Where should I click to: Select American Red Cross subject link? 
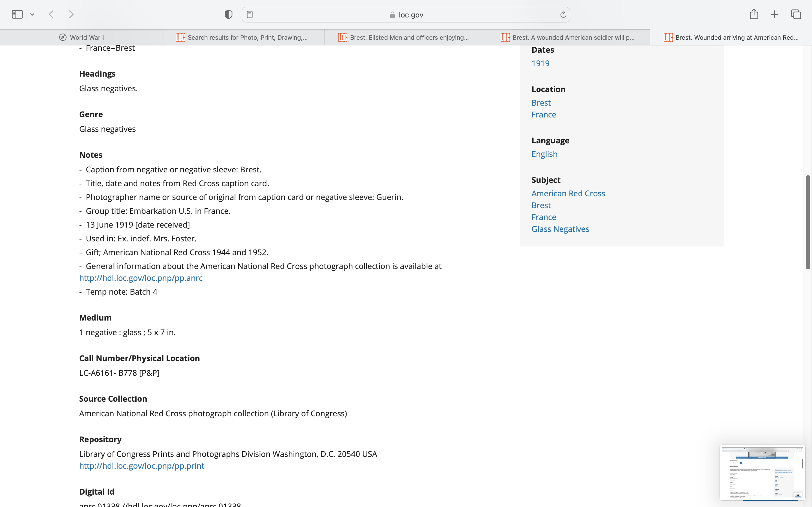tap(568, 194)
